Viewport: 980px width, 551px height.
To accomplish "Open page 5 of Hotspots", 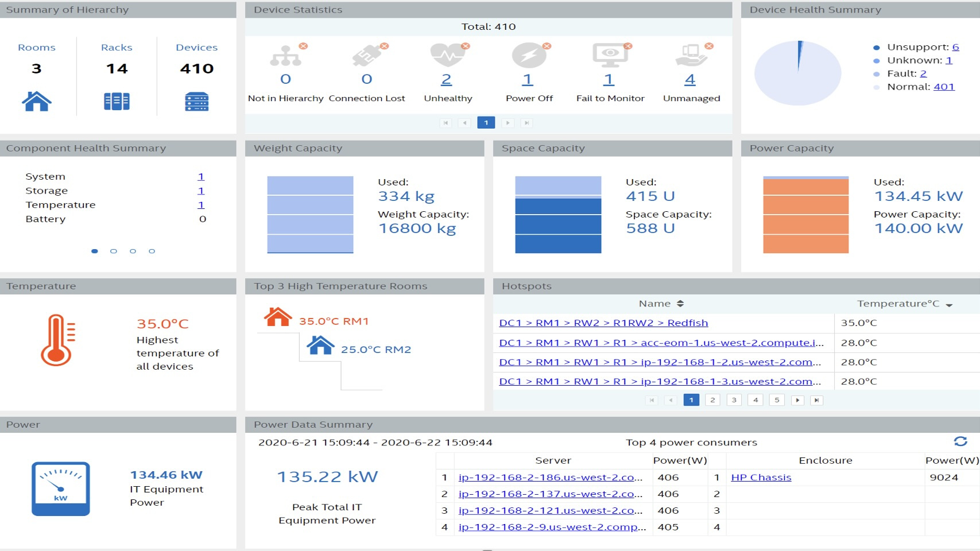I will (777, 400).
